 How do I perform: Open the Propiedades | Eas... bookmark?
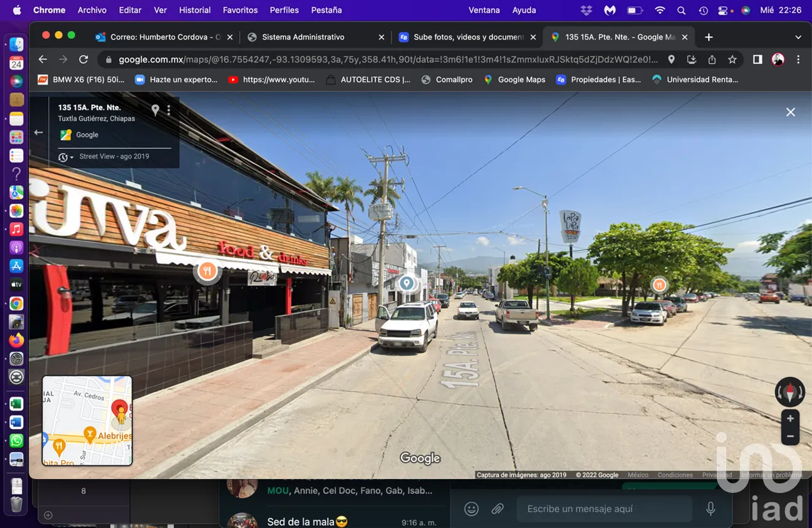(598, 80)
